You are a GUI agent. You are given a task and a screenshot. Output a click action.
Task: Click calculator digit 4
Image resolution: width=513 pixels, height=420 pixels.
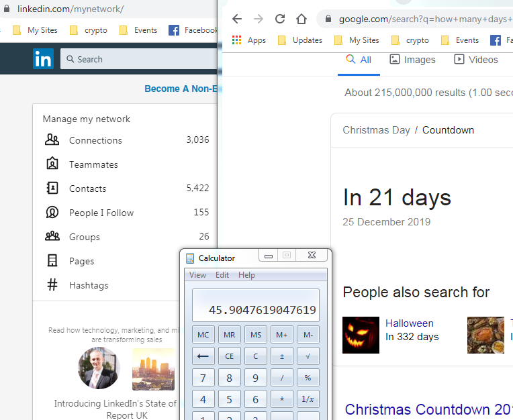tap(203, 399)
